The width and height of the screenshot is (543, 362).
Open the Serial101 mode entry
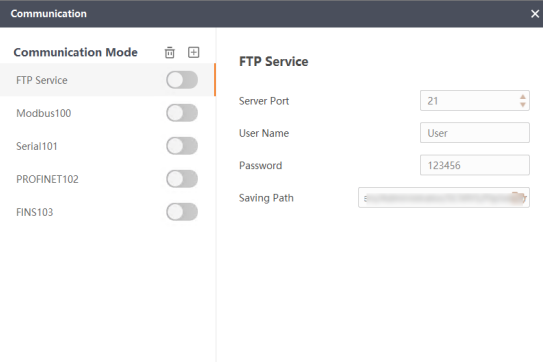point(107,146)
